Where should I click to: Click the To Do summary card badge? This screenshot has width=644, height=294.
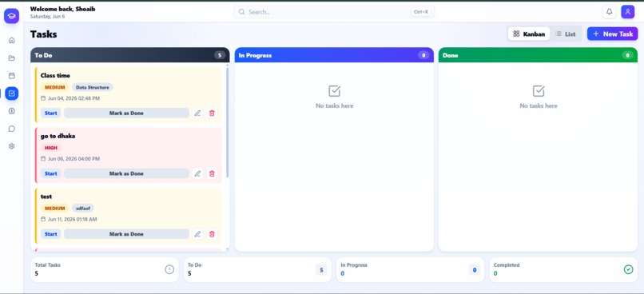click(x=321, y=270)
